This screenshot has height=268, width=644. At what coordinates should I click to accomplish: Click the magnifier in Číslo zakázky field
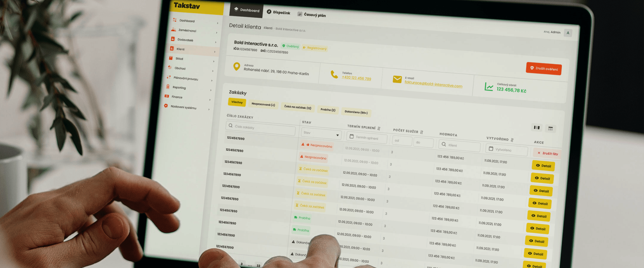(230, 126)
